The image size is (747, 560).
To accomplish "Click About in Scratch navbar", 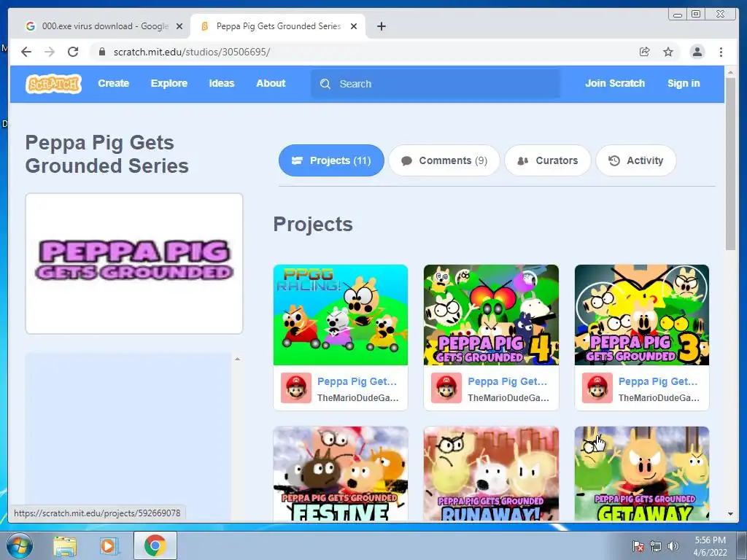I will point(271,83).
